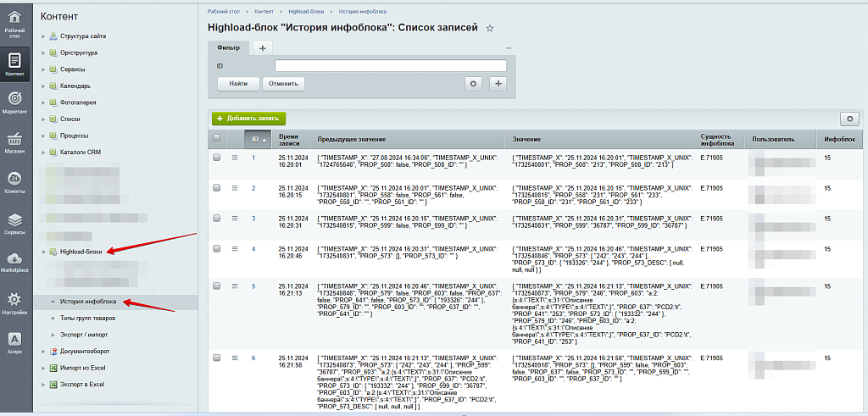Open the Клиенты sidebar icon
The width and height of the screenshot is (868, 416).
(14, 182)
